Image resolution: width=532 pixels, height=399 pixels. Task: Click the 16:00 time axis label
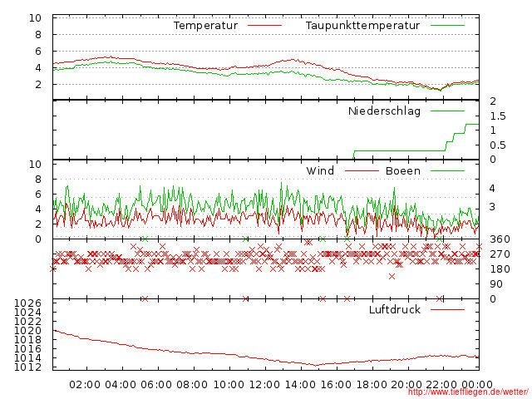(336, 385)
